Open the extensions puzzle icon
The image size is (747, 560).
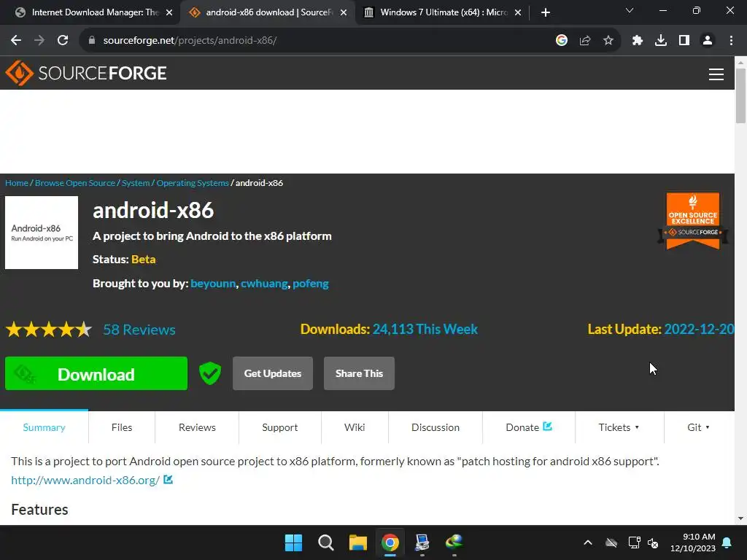point(638,41)
